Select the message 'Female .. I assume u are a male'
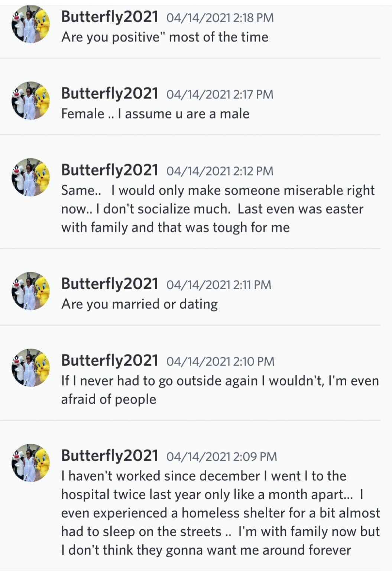392x571 pixels. pos(155,114)
